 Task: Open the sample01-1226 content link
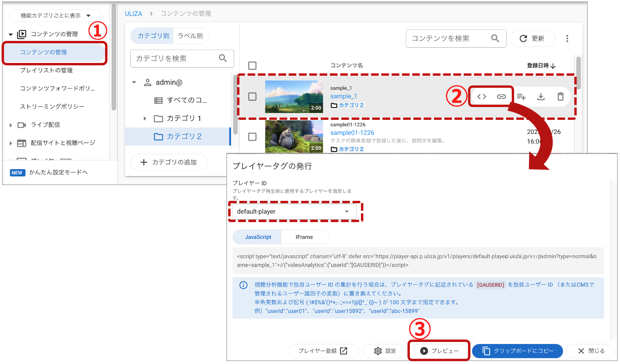(x=352, y=133)
